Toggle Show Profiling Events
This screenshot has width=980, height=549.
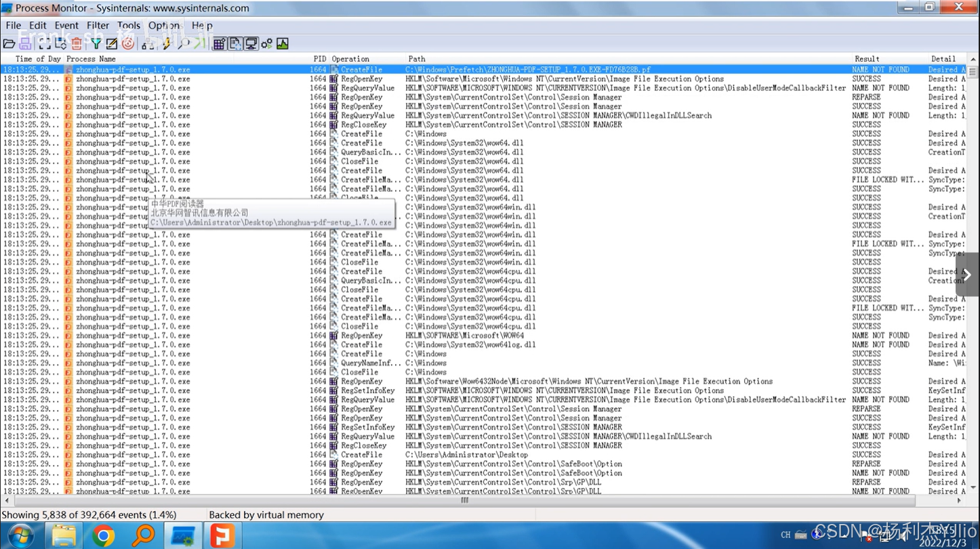pos(283,43)
